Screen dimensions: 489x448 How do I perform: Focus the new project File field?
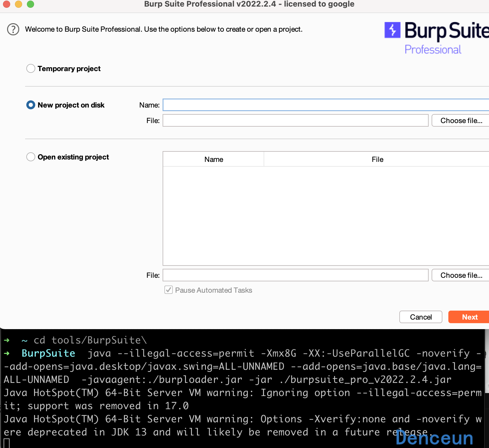click(x=296, y=120)
